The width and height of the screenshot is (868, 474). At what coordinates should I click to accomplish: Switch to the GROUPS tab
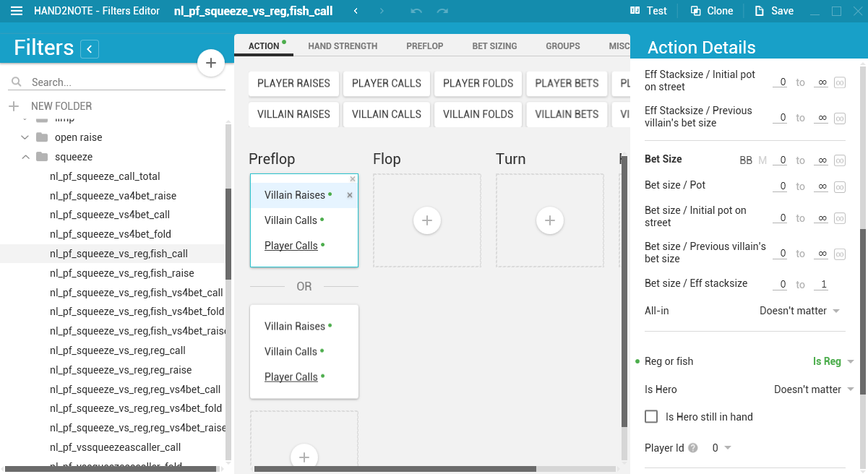point(563,46)
